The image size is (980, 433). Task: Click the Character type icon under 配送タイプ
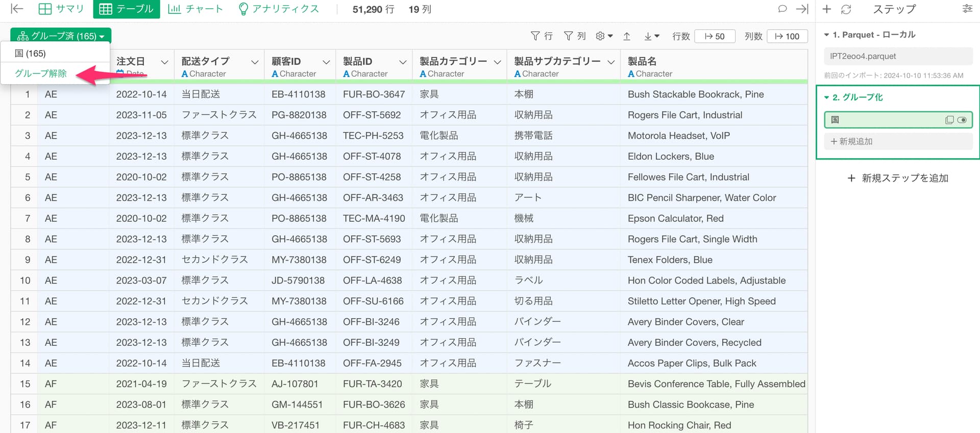(x=185, y=74)
